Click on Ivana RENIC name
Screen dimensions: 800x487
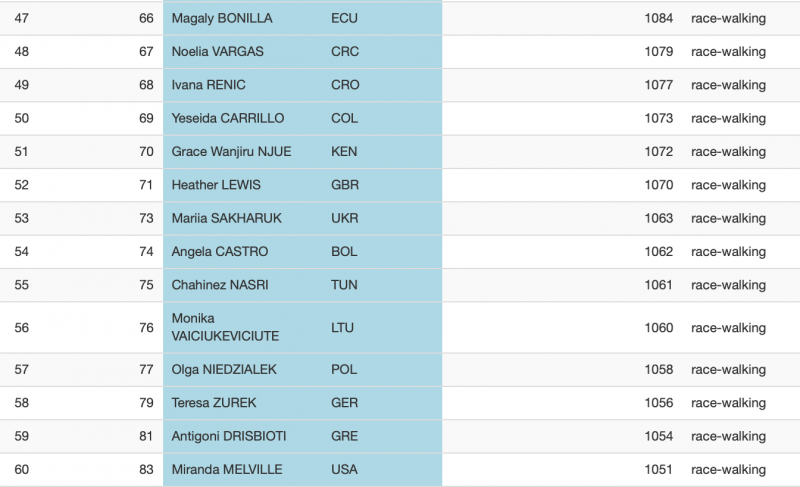pos(208,85)
